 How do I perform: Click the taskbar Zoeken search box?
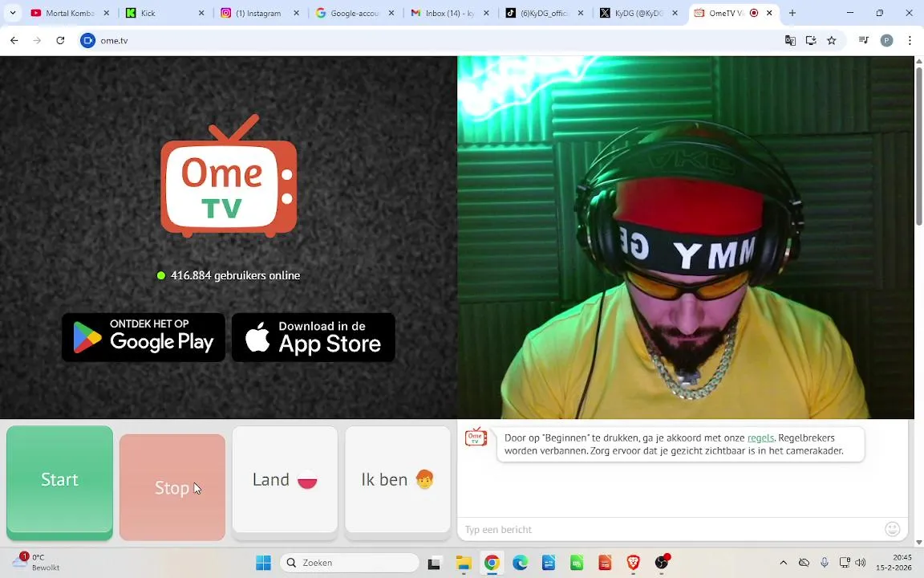pyautogui.click(x=350, y=563)
